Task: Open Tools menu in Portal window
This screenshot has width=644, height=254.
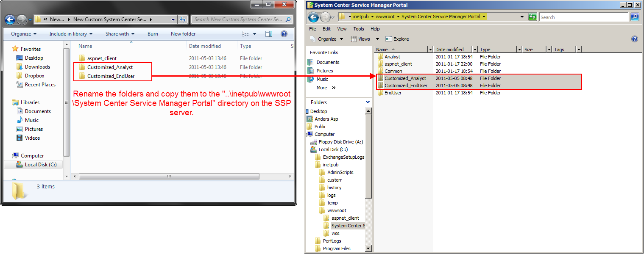Action: click(x=359, y=29)
